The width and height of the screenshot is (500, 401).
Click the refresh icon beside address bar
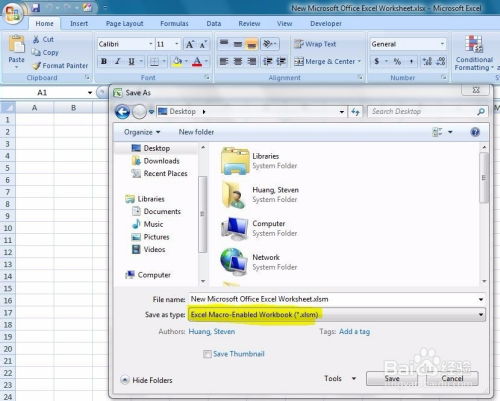pos(355,112)
